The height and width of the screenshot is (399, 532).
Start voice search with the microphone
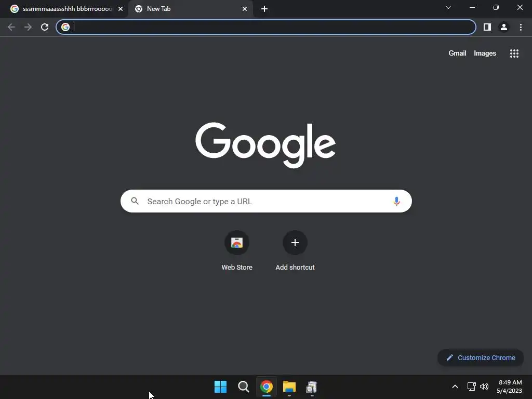tap(396, 201)
